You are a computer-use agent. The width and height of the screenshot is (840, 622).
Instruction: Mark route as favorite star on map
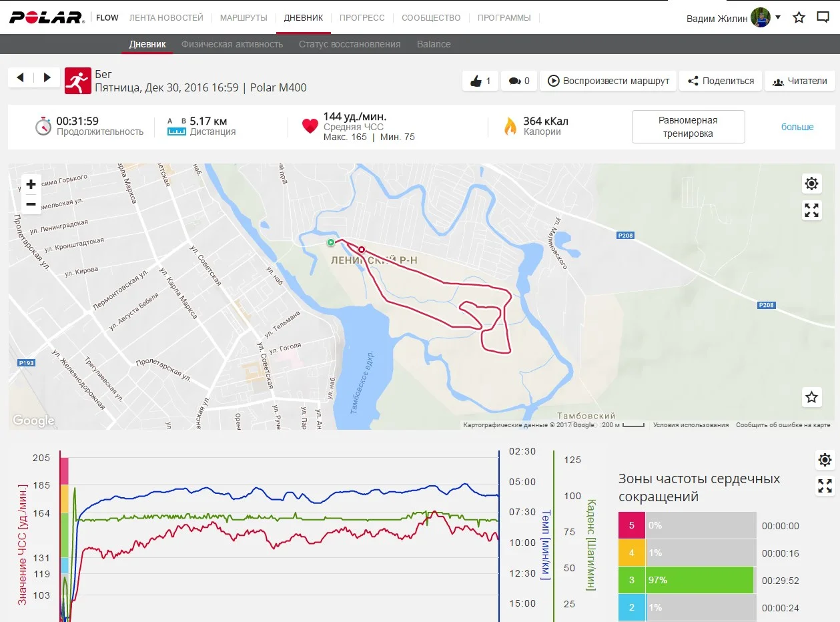pyautogui.click(x=811, y=397)
